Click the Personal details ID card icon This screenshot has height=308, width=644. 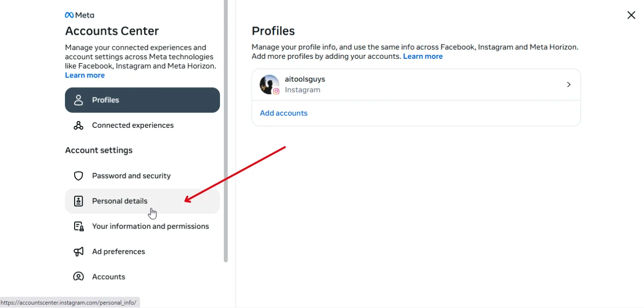tap(78, 201)
